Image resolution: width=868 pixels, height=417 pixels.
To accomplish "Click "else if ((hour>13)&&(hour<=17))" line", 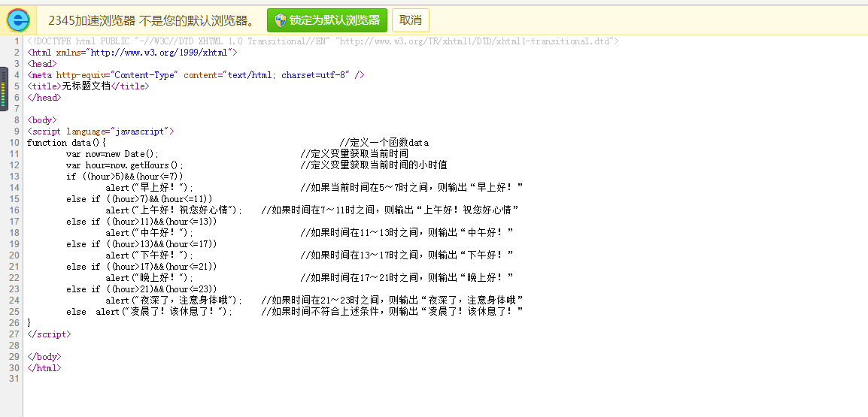I will tap(141, 244).
